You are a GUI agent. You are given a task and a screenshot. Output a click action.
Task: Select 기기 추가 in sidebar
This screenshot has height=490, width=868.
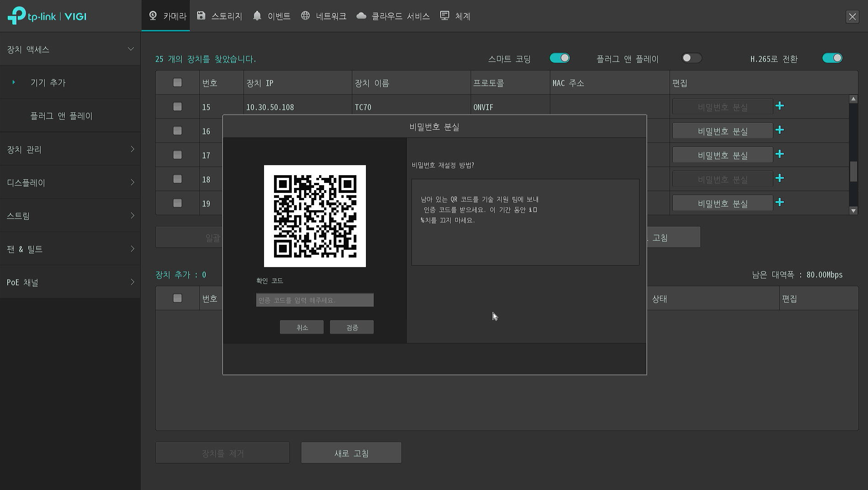tap(70, 82)
